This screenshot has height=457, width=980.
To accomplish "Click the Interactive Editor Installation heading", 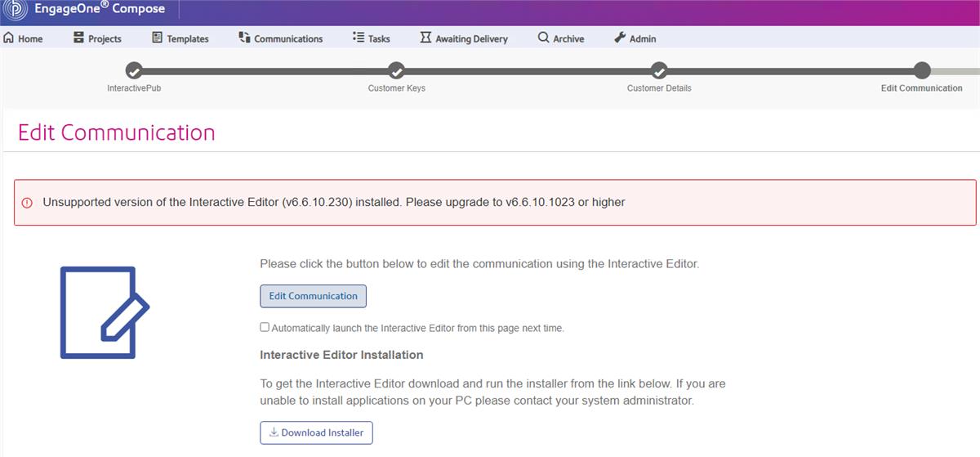I will tap(341, 355).
